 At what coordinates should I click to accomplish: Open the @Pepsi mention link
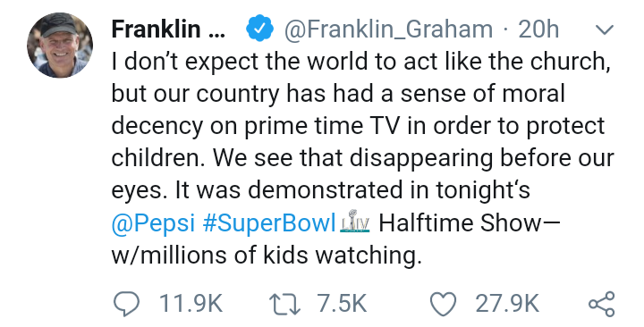tap(153, 223)
